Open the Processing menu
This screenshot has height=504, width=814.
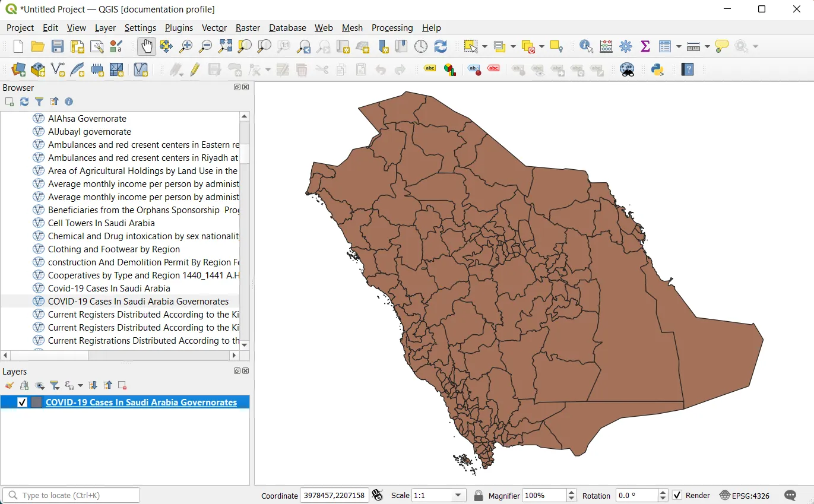392,28
